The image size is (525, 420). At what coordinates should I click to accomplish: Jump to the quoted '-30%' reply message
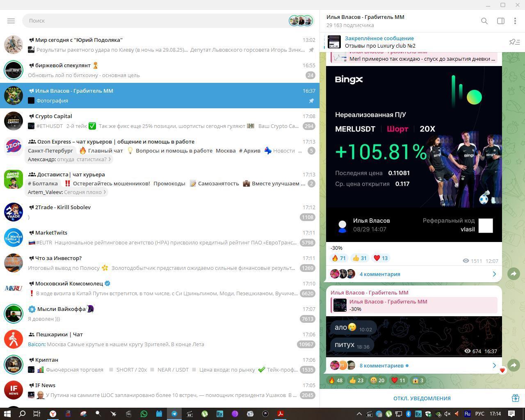point(414,305)
